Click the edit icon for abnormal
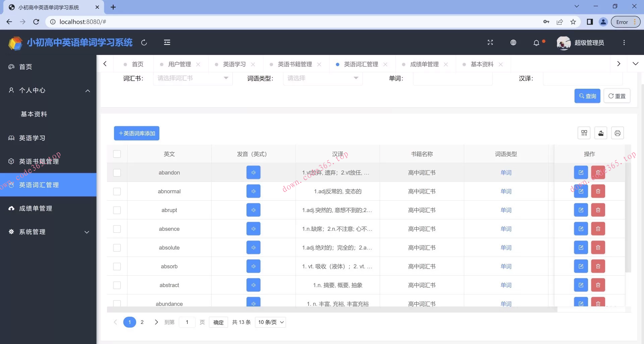This screenshot has height=344, width=644. tap(581, 191)
